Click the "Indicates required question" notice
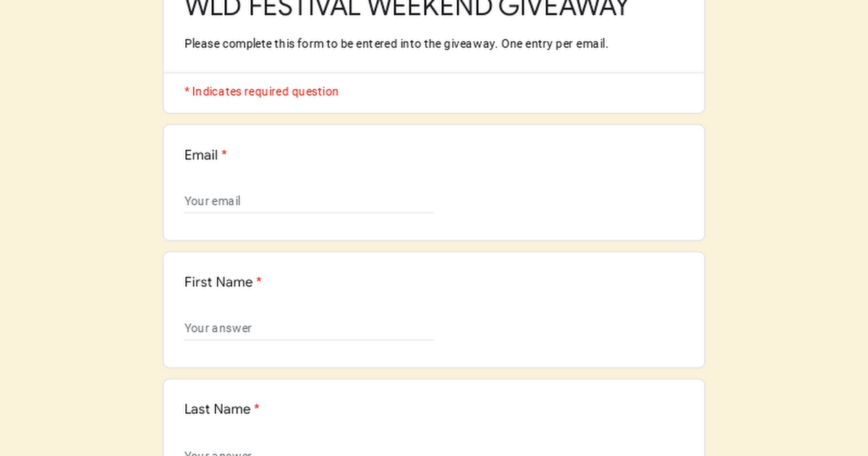Viewport: 868px width, 456px height. coord(261,91)
